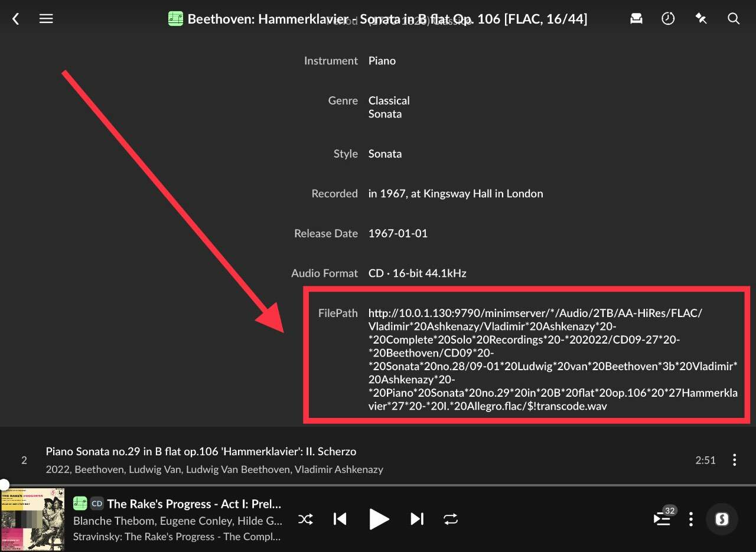Click the now-playing title The Rake's Progress

[x=194, y=504]
